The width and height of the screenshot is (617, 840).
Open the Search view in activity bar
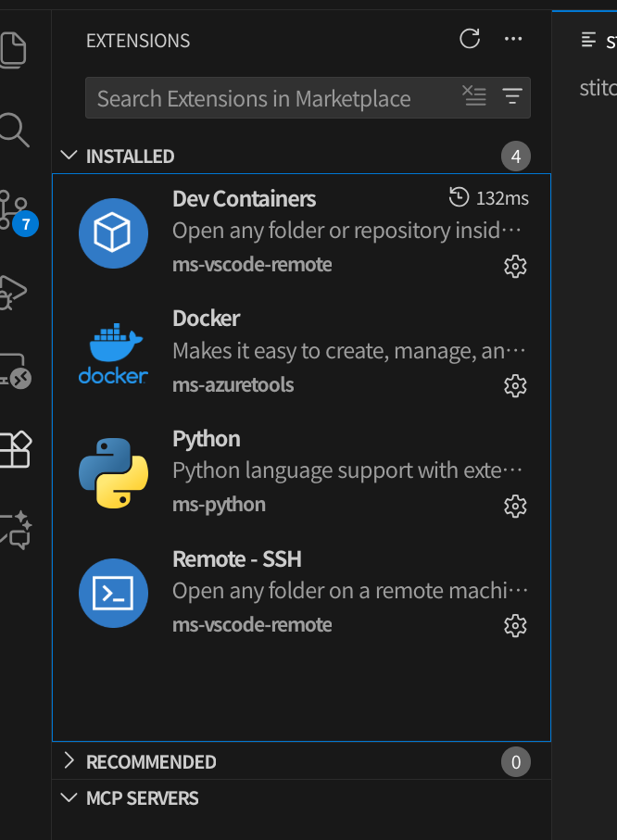coord(13,130)
